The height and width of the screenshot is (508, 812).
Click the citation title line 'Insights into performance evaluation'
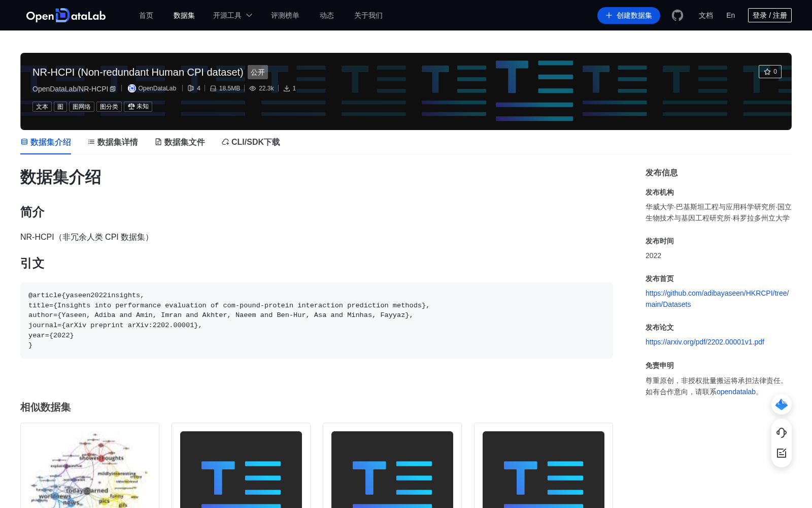(x=229, y=305)
